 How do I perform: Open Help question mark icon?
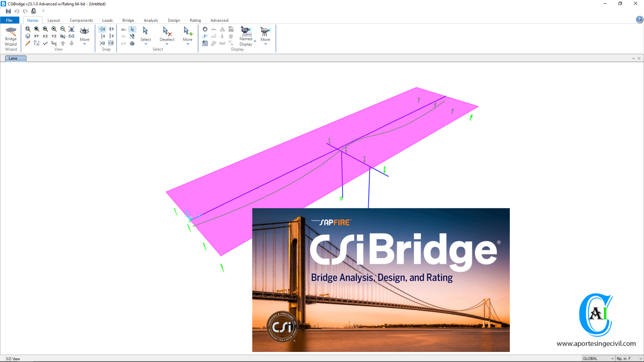tap(639, 19)
